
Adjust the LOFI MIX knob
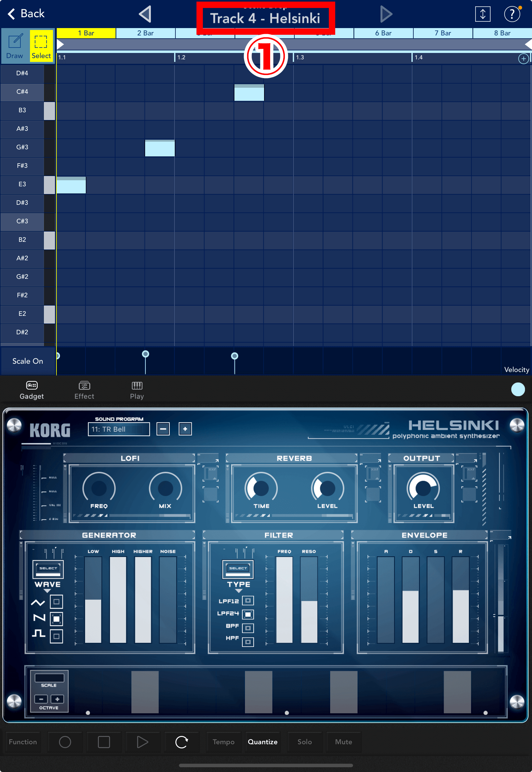click(165, 488)
